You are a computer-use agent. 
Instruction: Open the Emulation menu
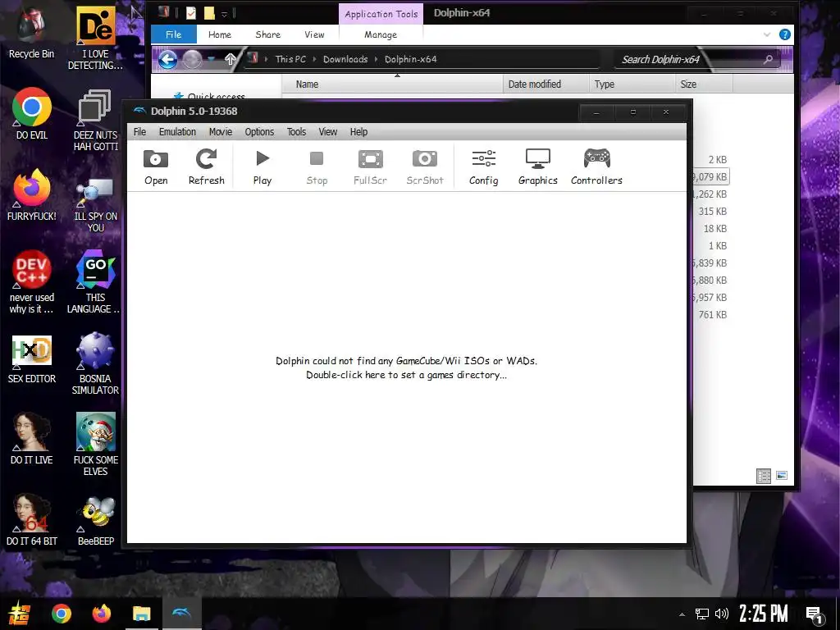point(177,132)
